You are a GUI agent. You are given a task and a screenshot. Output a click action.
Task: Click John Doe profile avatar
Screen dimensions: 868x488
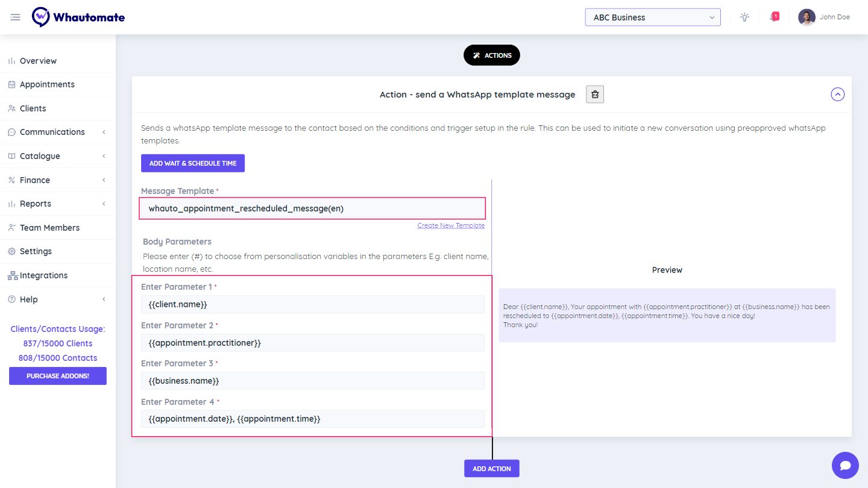click(807, 17)
